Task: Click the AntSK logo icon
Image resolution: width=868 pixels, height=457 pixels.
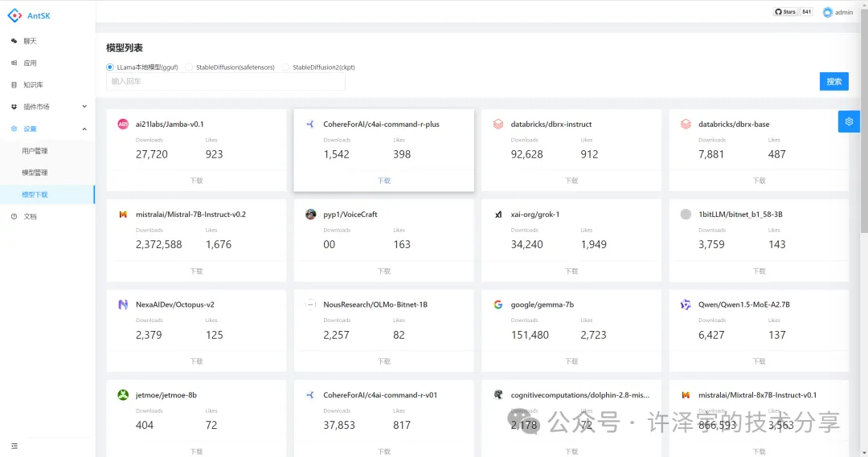Action: [x=15, y=15]
